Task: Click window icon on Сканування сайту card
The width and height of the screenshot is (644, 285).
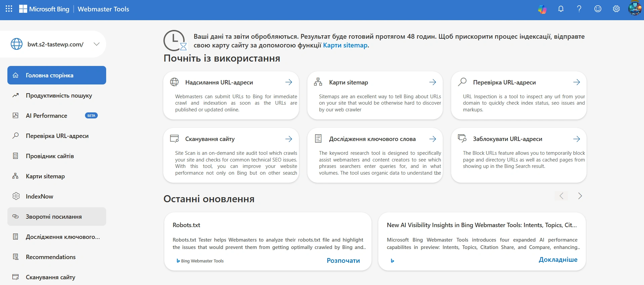Action: [x=174, y=138]
